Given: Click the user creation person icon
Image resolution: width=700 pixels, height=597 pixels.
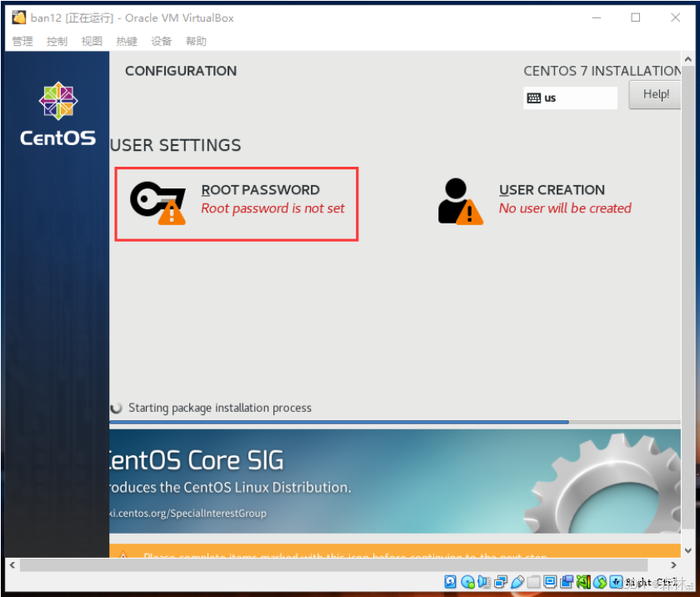Looking at the screenshot, I should (x=460, y=202).
